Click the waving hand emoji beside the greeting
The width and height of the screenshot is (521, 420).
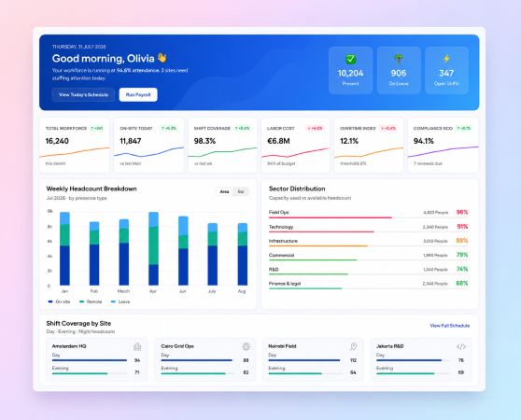pos(162,58)
